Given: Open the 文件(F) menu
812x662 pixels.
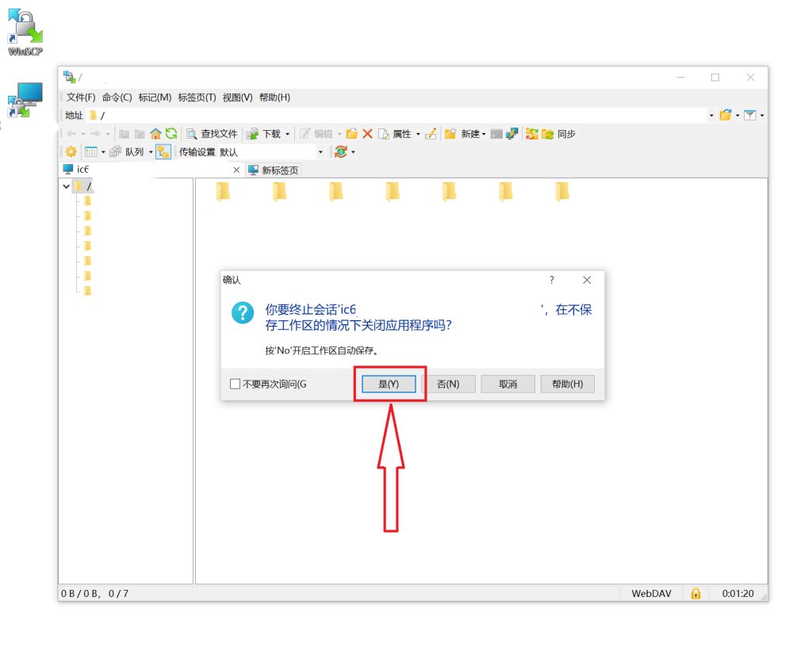Looking at the screenshot, I should click(80, 98).
